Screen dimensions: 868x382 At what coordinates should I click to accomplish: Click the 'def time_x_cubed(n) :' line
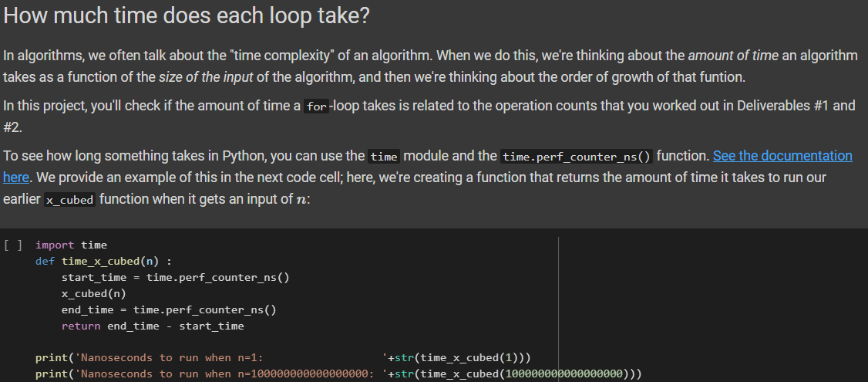(x=103, y=261)
